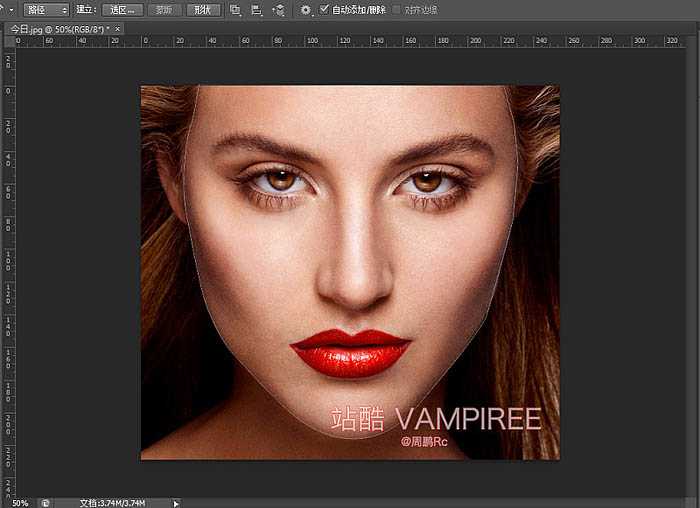The width and height of the screenshot is (700, 508).
Task: Click the red lips on canvas
Action: (x=350, y=353)
